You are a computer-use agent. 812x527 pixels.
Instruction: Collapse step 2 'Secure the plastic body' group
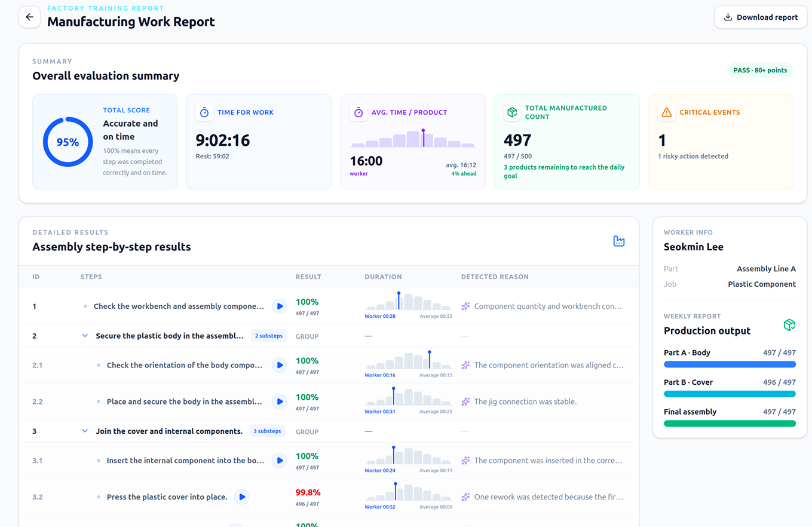click(x=85, y=336)
